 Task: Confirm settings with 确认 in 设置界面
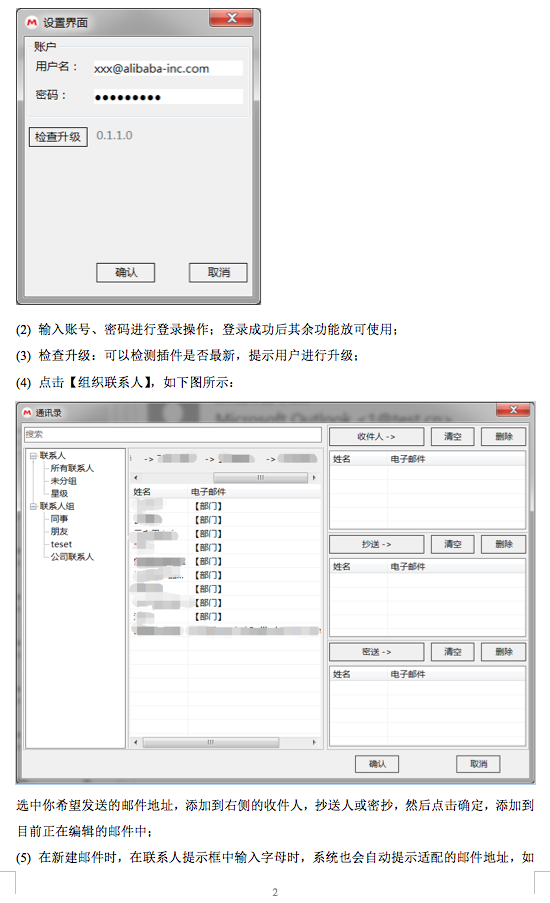pos(126,272)
